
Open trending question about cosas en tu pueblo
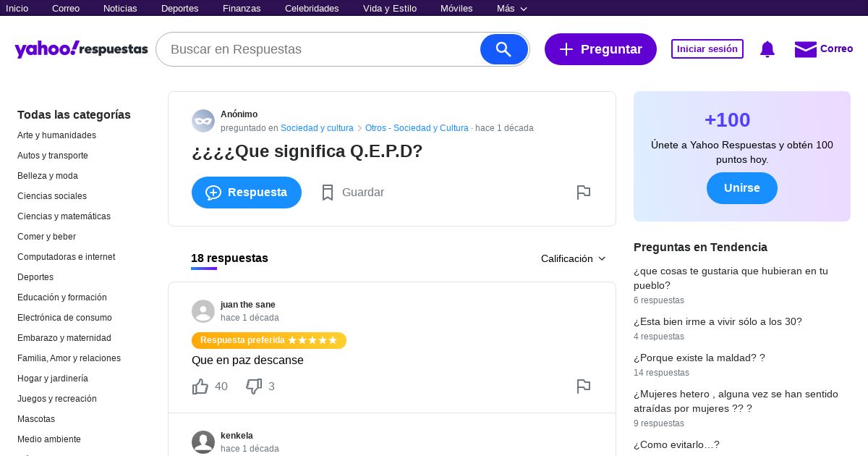click(x=731, y=278)
